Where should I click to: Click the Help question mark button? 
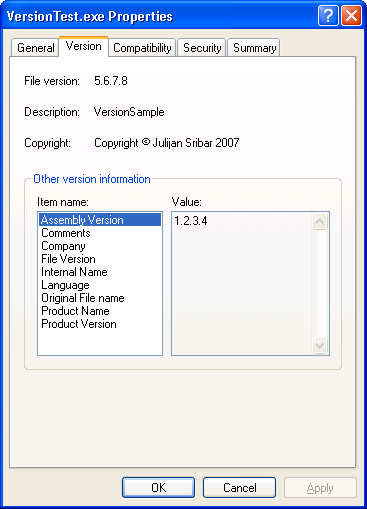click(x=328, y=15)
